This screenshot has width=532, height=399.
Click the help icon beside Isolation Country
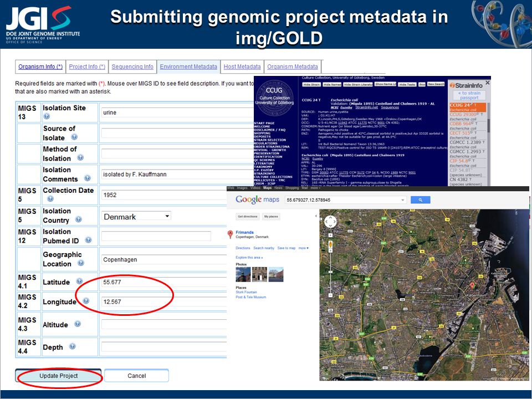click(x=78, y=219)
